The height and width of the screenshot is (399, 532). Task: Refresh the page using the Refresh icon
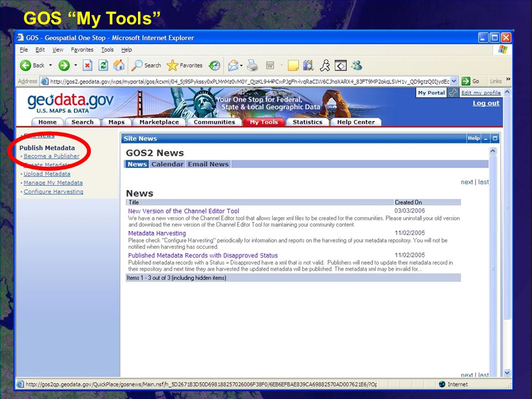(103, 65)
